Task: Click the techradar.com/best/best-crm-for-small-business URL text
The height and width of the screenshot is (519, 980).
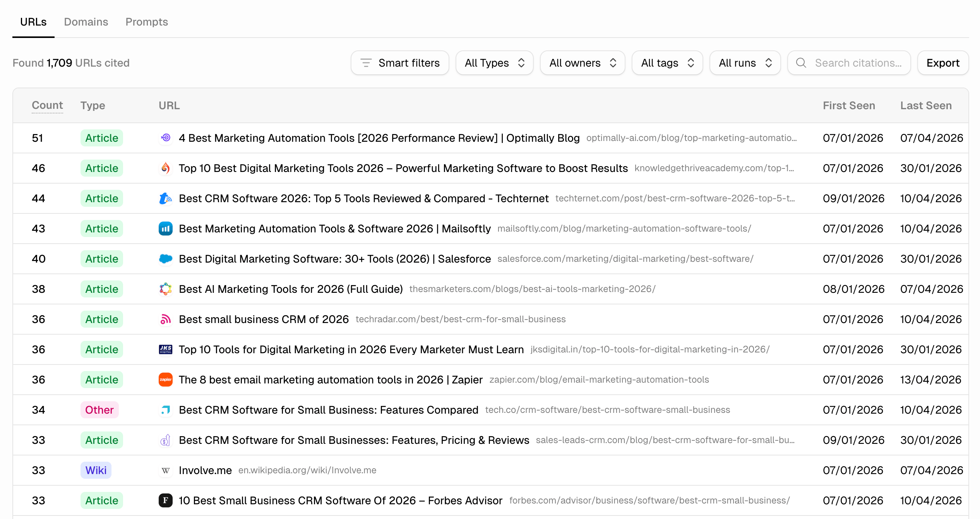Action: pos(461,319)
